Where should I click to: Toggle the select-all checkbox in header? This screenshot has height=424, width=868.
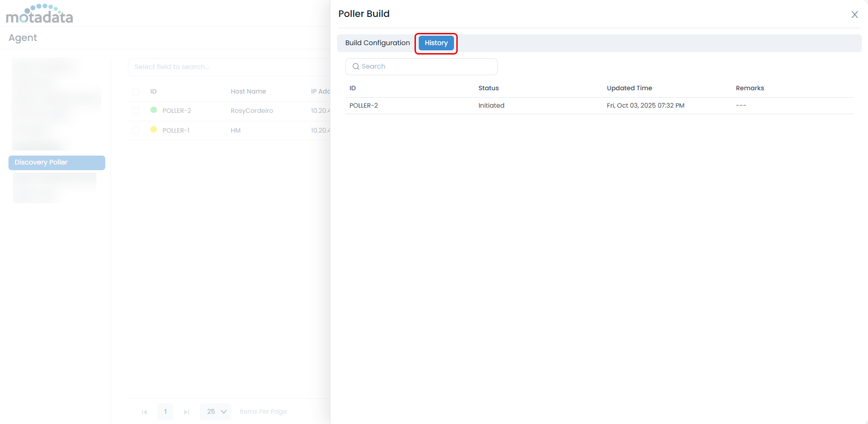[136, 92]
